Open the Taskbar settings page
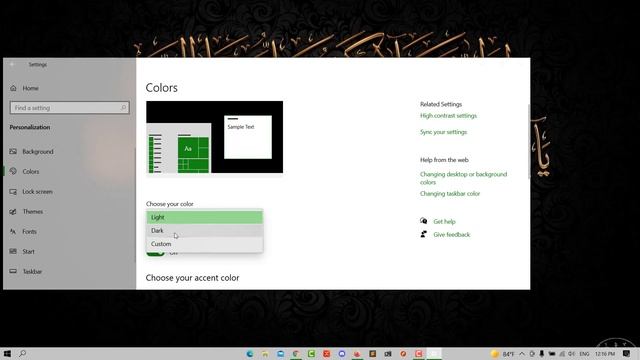 [x=32, y=271]
